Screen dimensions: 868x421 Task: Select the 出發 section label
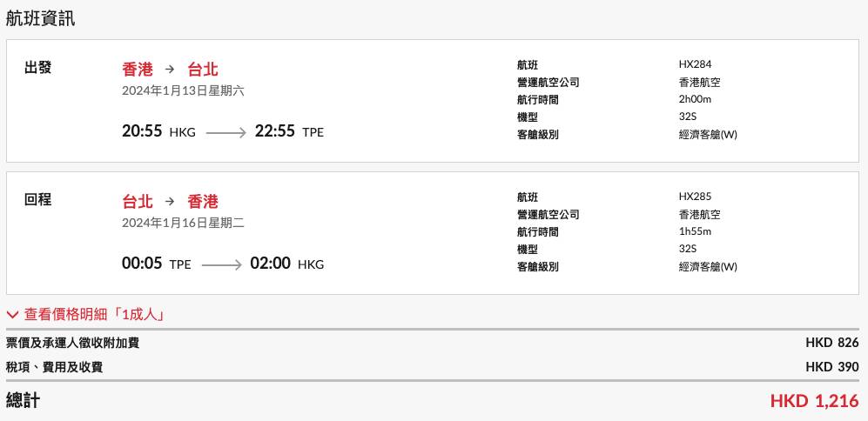37,67
